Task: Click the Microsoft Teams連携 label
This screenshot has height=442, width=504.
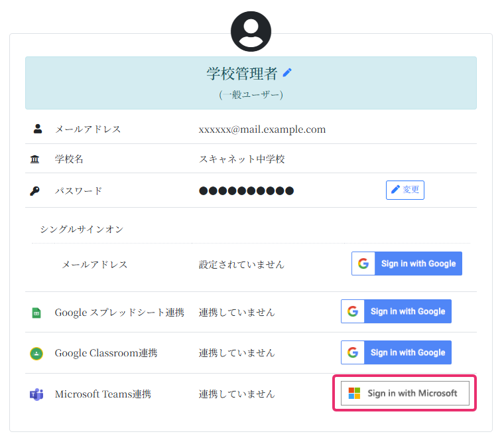Action: click(x=103, y=394)
